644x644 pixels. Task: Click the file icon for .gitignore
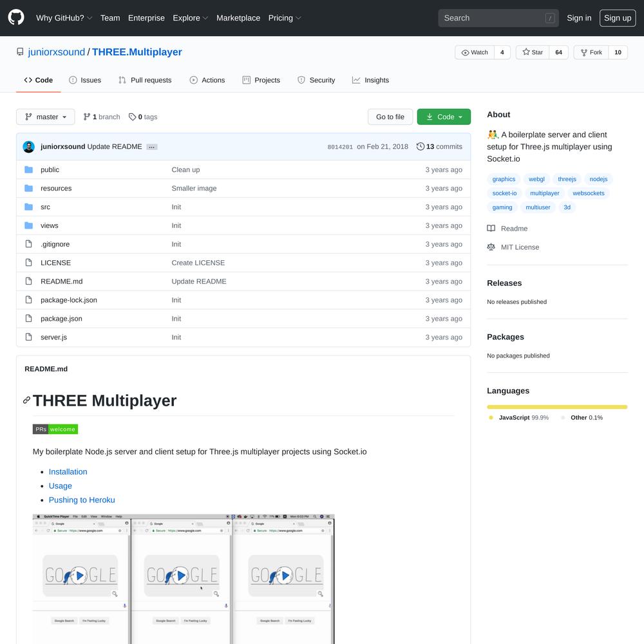(x=29, y=244)
